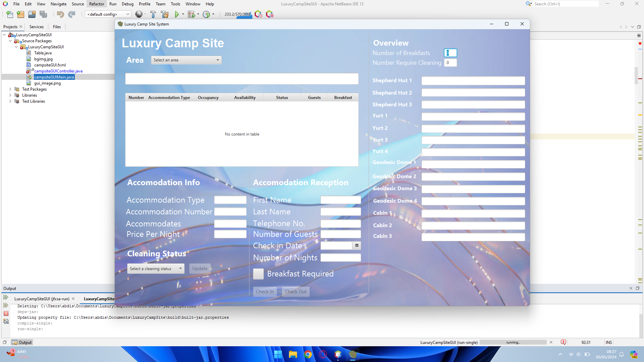The height and width of the screenshot is (362, 644).
Task: Open the default config dropdown
Action: tap(108, 14)
